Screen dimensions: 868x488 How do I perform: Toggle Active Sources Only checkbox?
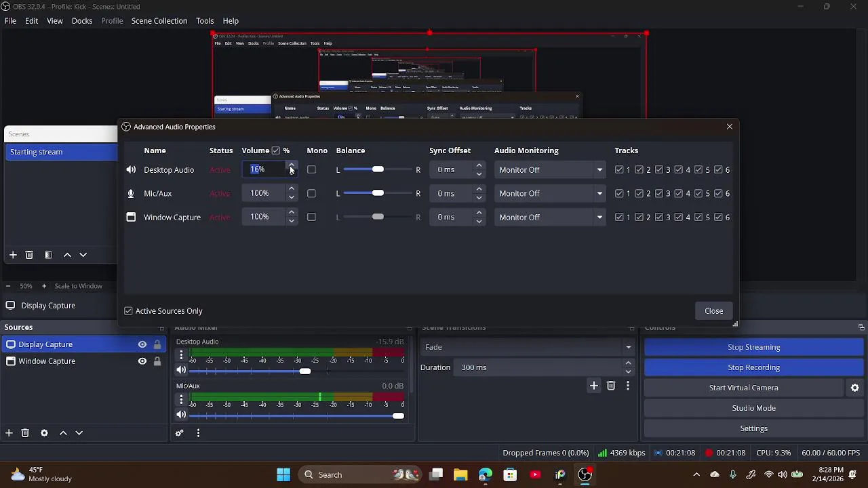click(129, 311)
